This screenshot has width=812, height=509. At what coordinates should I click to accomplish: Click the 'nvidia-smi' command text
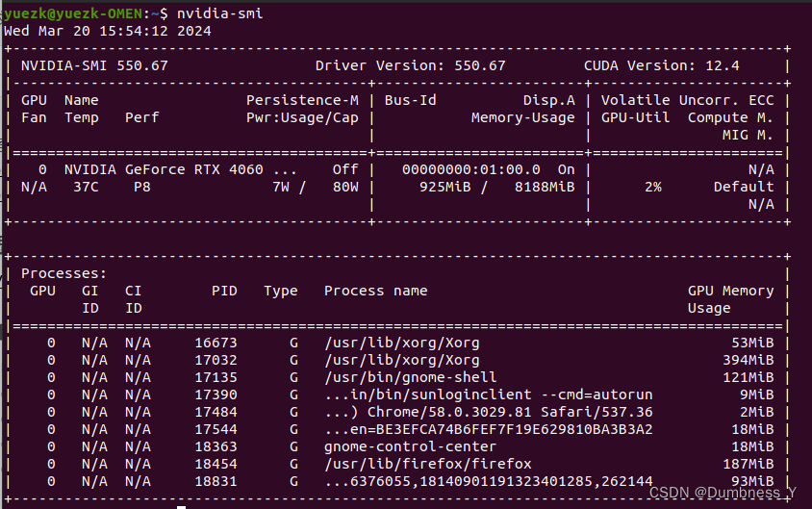[220, 13]
